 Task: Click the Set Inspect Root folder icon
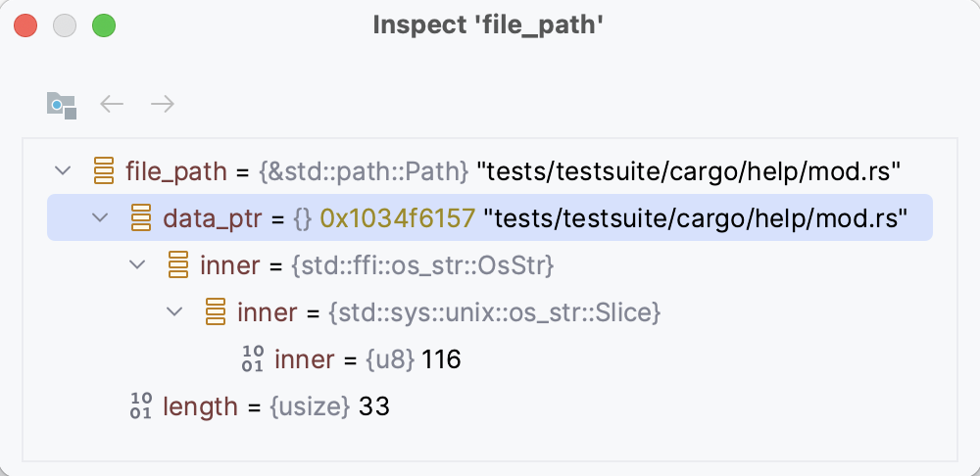click(61, 105)
